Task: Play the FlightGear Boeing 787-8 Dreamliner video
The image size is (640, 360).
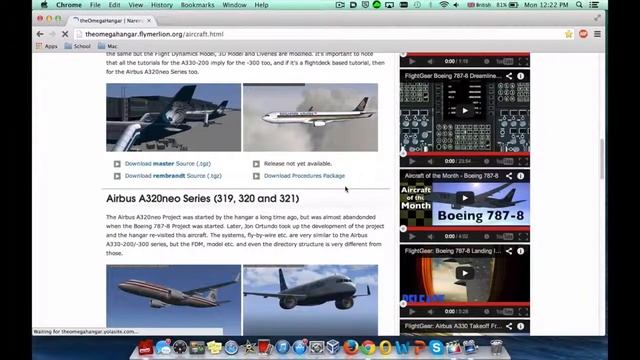Action: tap(465, 111)
